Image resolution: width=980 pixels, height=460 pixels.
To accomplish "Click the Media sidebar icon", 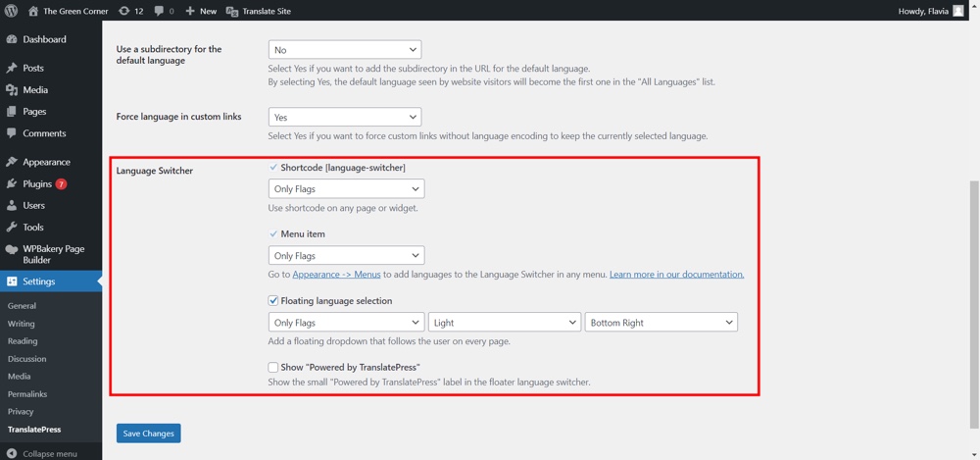I will click(11, 89).
